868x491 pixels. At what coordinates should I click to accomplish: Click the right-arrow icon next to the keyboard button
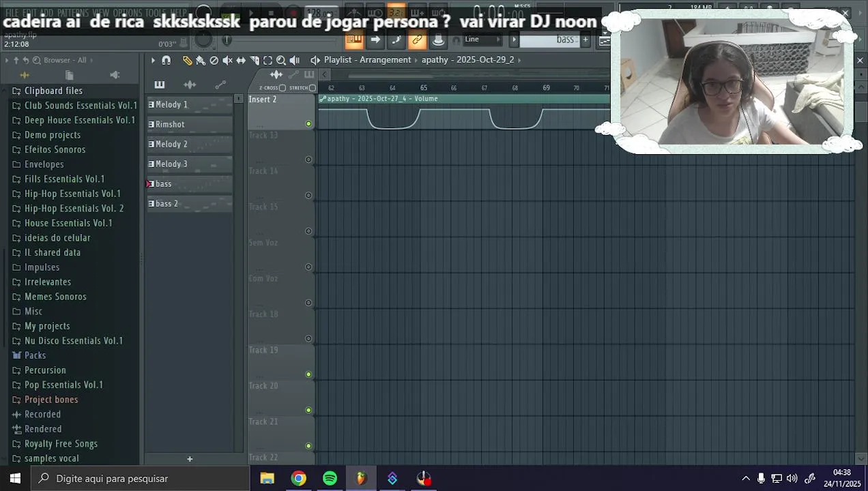(375, 40)
